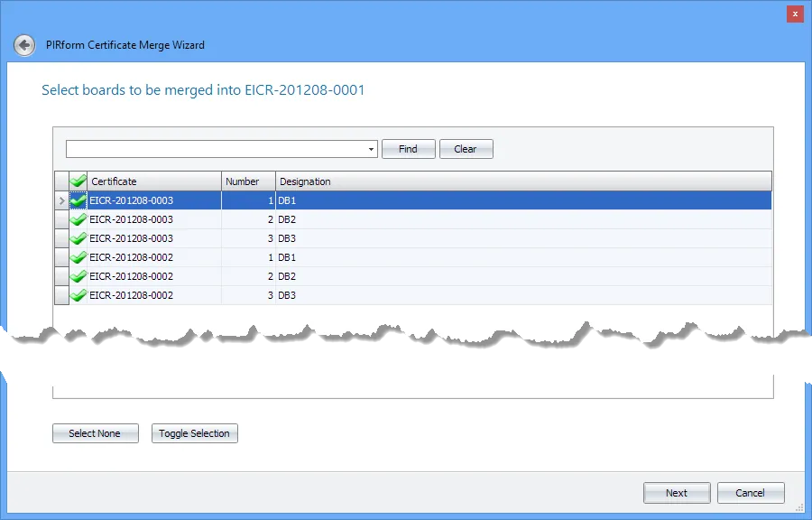Screen dimensions: 812x520
Task: Click Select None to deselect all boards
Action: click(95, 432)
